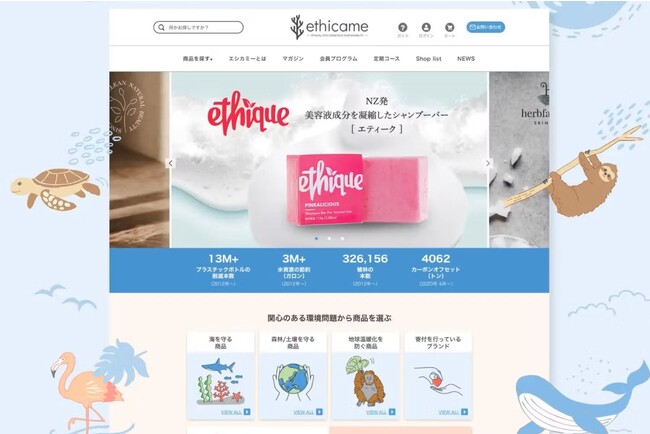650x434 pixels.
Task: Open the ethique shampoo bar banner
Action: pos(330,160)
